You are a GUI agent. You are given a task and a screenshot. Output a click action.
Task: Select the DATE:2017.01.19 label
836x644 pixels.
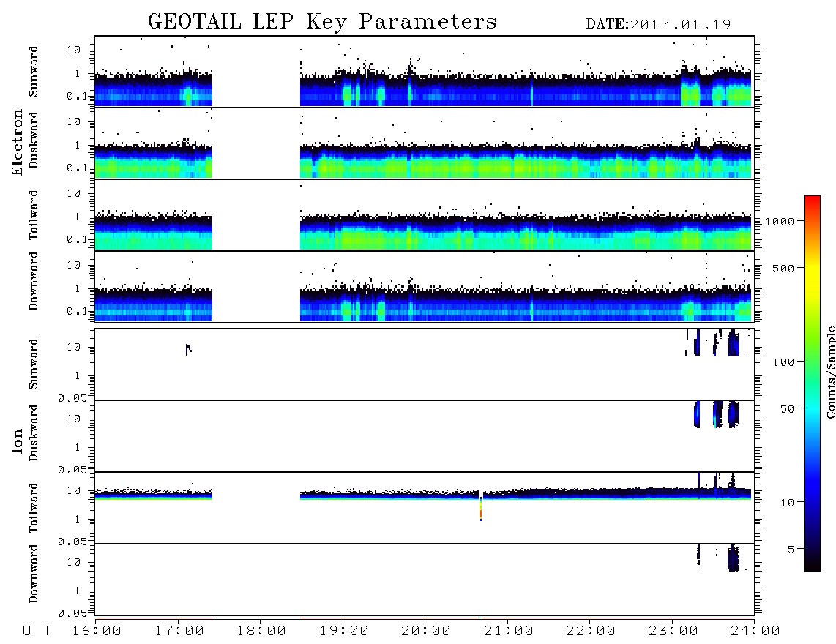click(x=658, y=24)
